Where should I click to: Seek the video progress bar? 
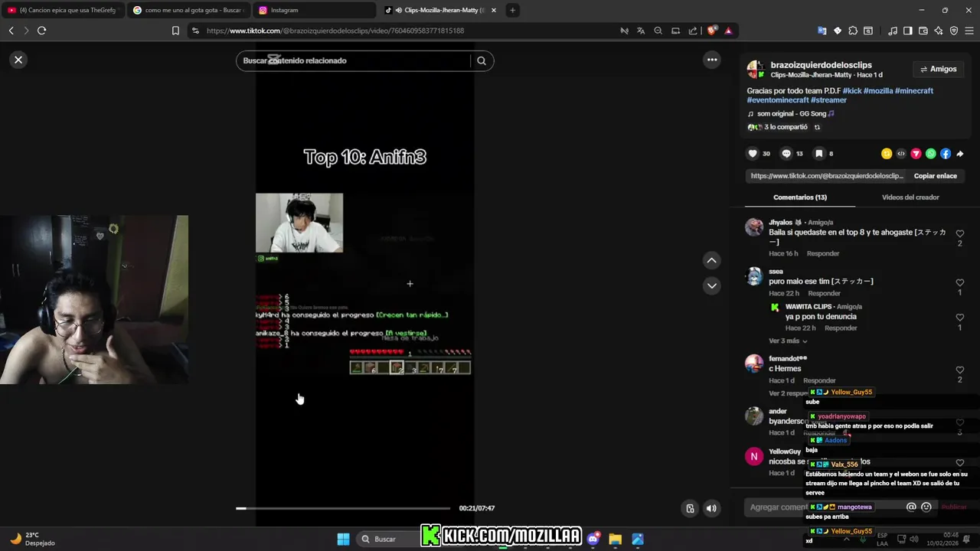343,508
